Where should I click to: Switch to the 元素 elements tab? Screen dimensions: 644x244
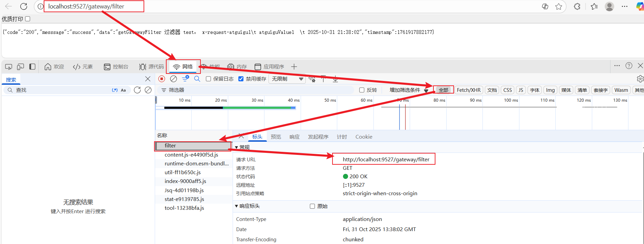coord(83,67)
